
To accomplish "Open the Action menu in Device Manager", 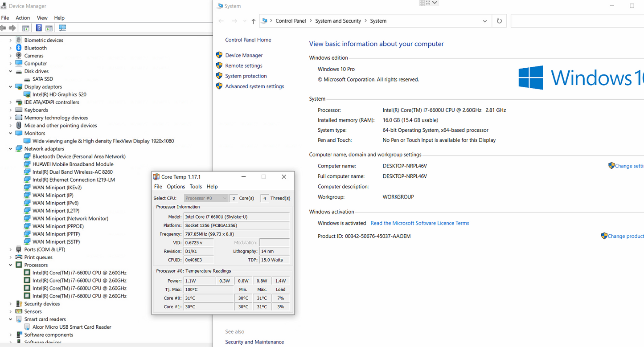I will (23, 18).
